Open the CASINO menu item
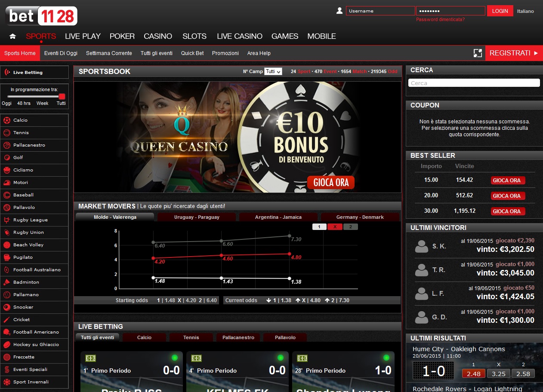543x392 pixels. click(x=158, y=36)
